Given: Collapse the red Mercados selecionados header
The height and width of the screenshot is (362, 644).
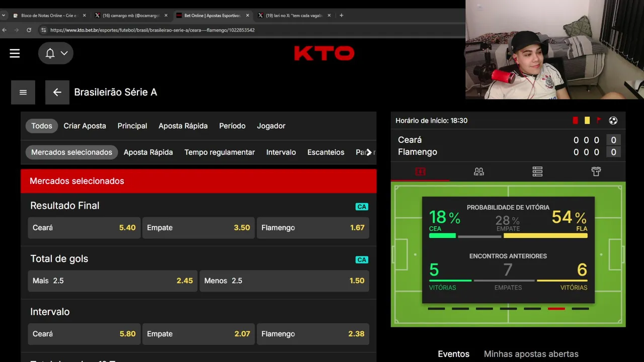Looking at the screenshot, I should (x=198, y=181).
